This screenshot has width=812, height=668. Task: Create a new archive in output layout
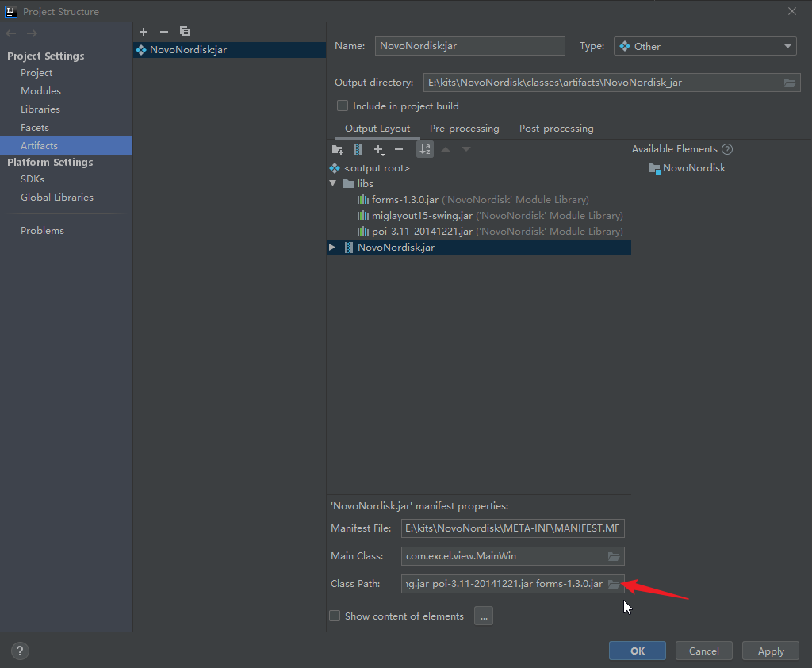click(x=358, y=149)
